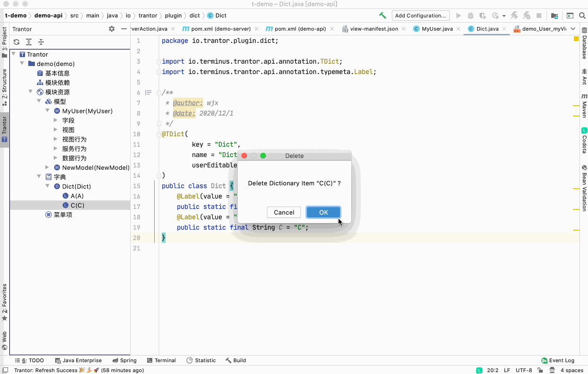The height and width of the screenshot is (374, 588).
Task: Open the Java Enterprise tool window
Action: [x=78, y=360]
